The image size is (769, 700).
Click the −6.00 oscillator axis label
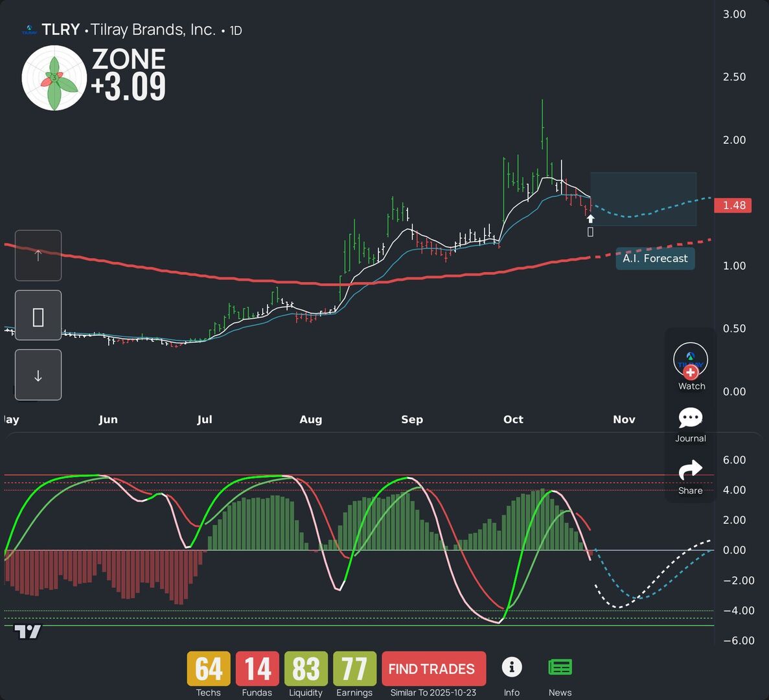739,640
